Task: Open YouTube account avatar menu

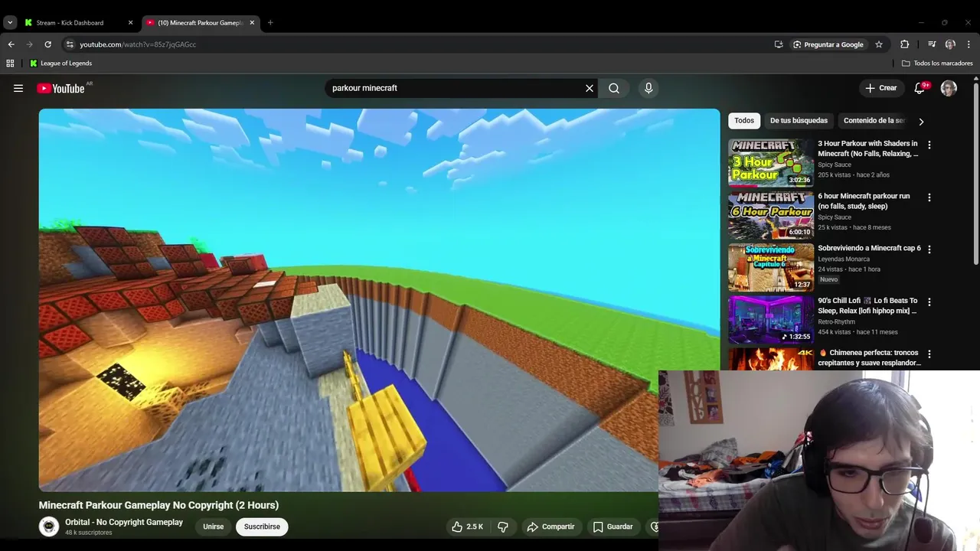Action: click(x=949, y=88)
